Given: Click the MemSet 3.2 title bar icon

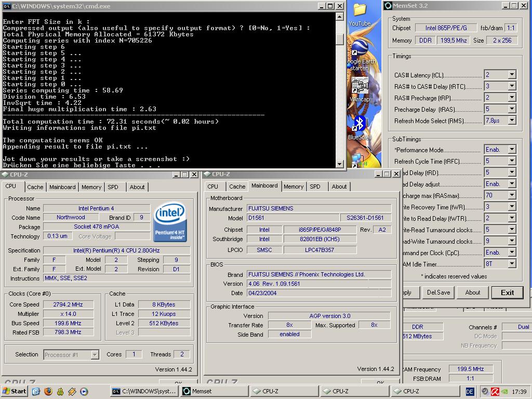Looking at the screenshot, I should click(x=389, y=6).
